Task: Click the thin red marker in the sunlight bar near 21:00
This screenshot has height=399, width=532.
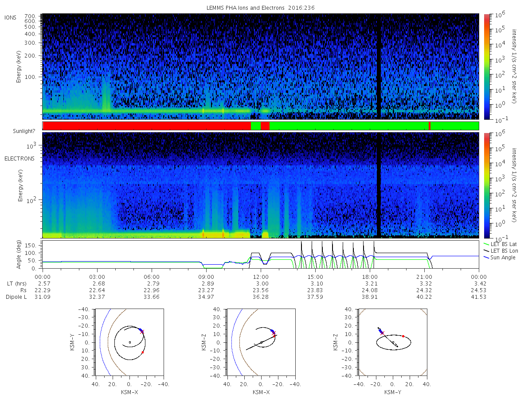Action: 430,126
